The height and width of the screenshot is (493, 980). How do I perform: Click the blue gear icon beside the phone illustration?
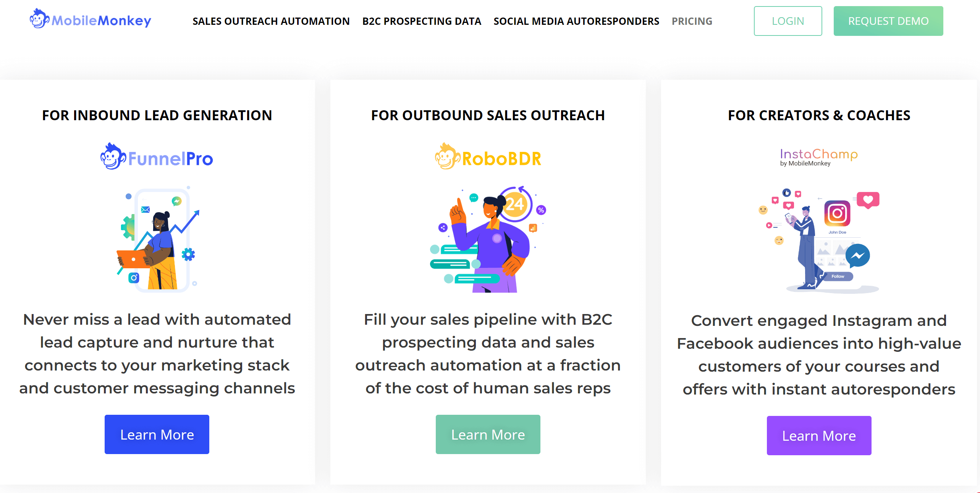tap(188, 254)
